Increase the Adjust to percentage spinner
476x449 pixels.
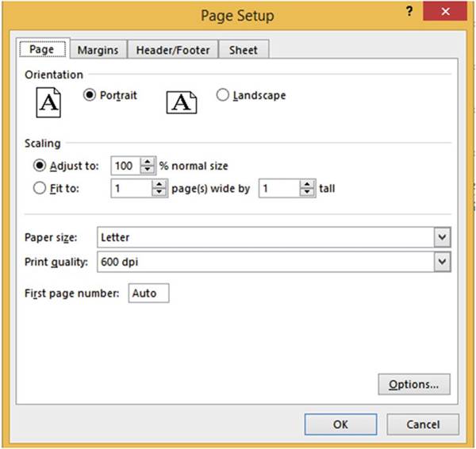pos(147,162)
